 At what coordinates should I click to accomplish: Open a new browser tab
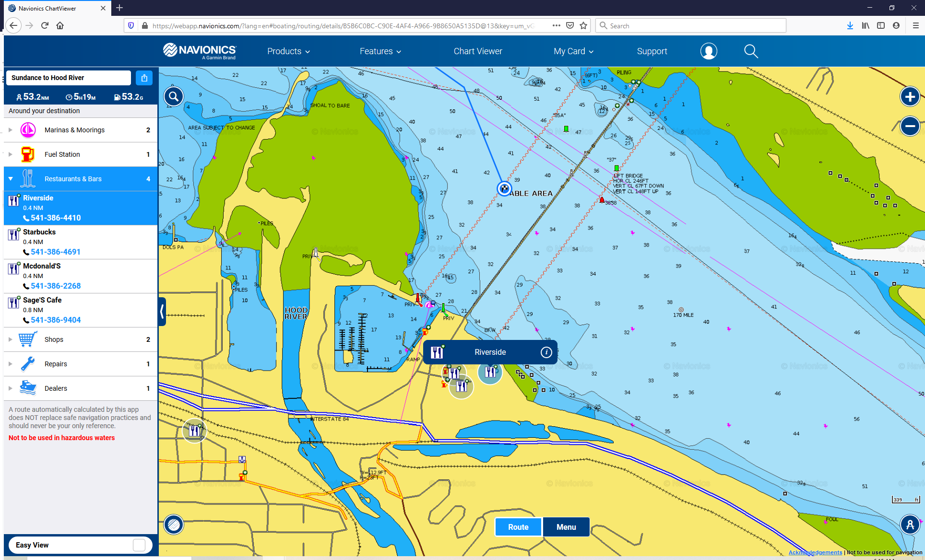(x=119, y=8)
